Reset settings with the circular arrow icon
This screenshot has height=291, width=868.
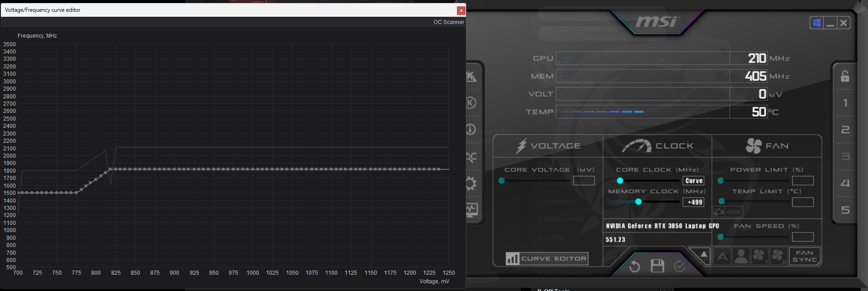[x=635, y=267]
